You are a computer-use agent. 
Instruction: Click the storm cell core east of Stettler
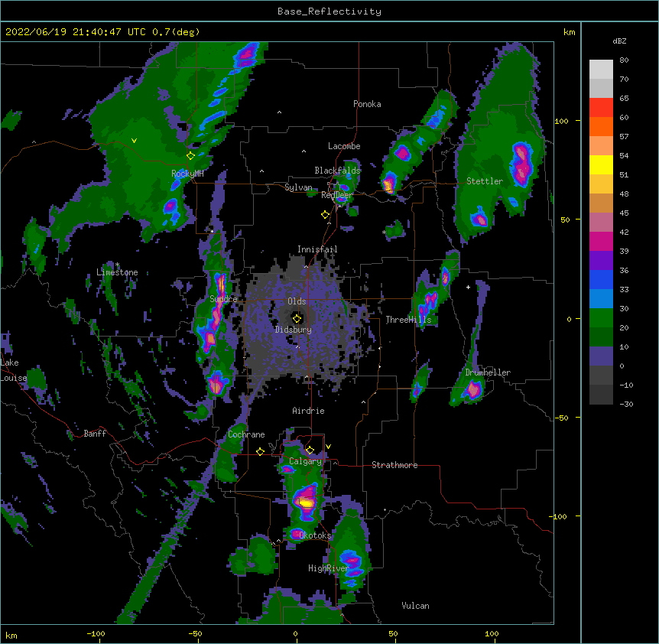click(521, 164)
